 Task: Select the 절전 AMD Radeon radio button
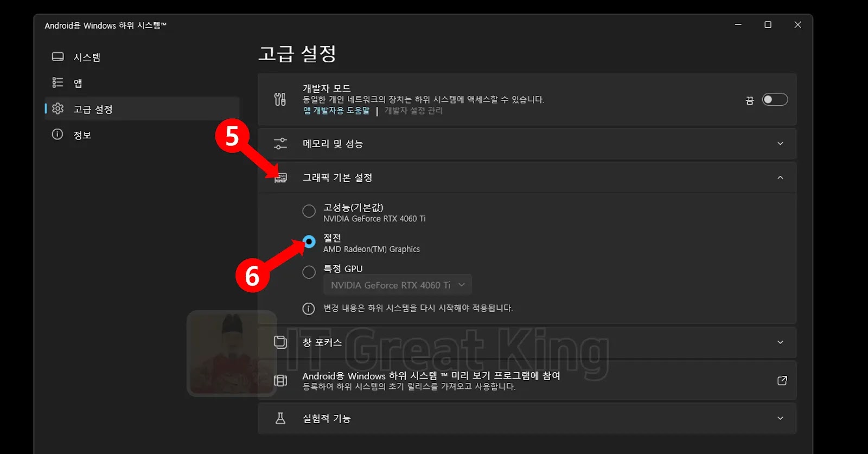[x=309, y=241]
